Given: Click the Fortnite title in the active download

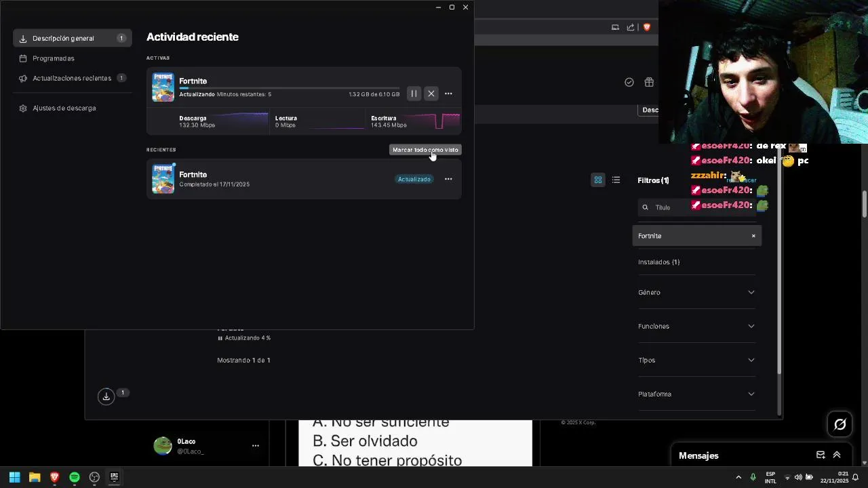Looking at the screenshot, I should pyautogui.click(x=193, y=81).
